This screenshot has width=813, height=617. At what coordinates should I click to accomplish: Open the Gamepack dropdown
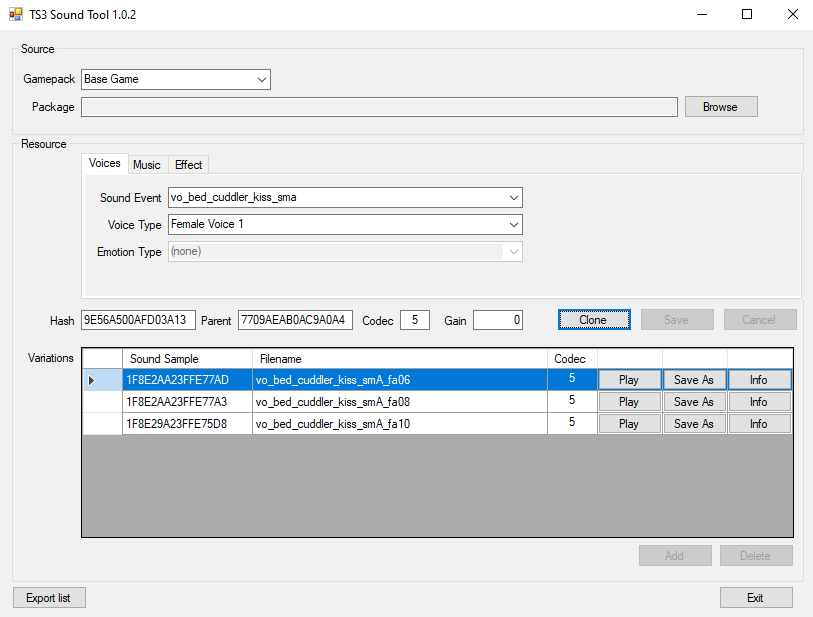pyautogui.click(x=176, y=79)
